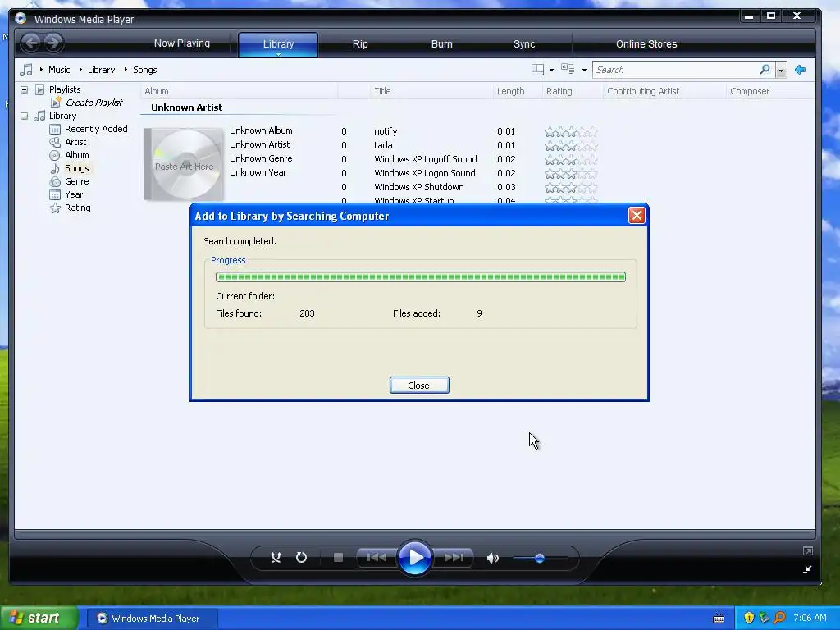Select Year in Library tree
Screen dimensions: 840x630
pos(74,194)
